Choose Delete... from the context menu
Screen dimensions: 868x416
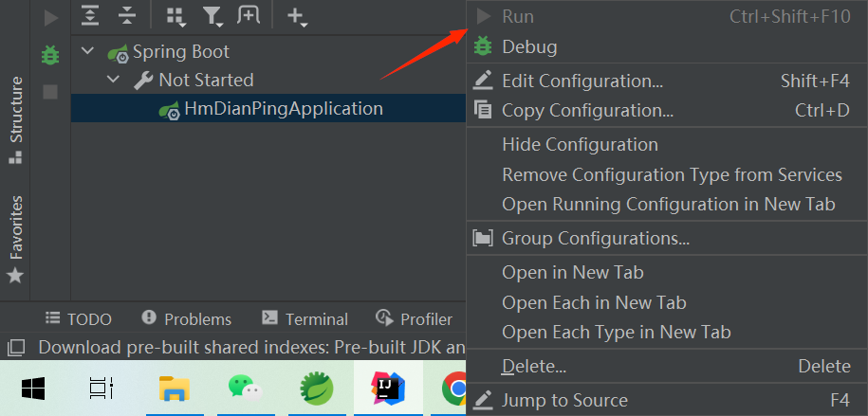point(667,366)
